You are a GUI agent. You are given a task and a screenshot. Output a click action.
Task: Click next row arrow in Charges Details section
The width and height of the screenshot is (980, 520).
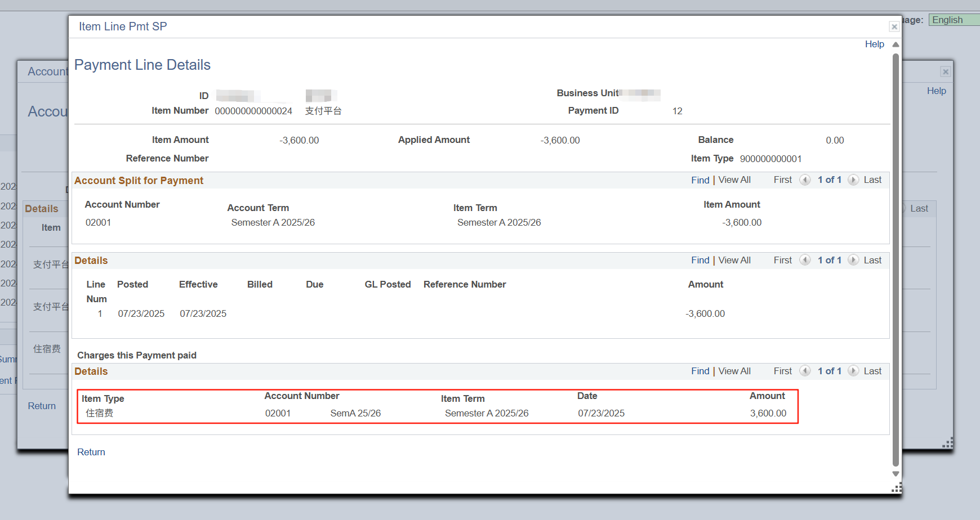[x=853, y=371]
